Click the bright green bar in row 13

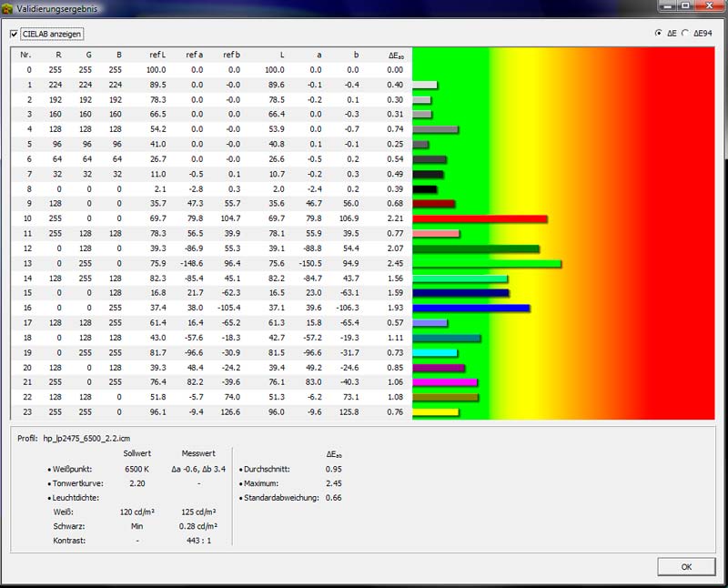[487, 264]
